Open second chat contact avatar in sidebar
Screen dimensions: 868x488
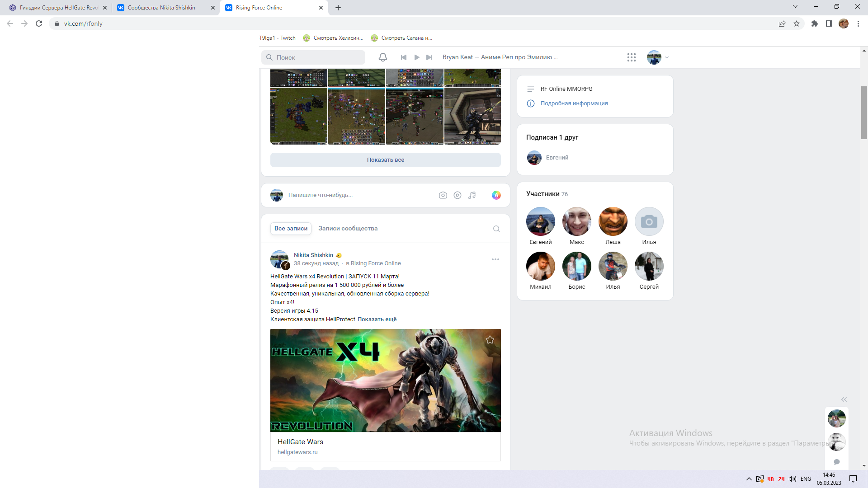837,442
